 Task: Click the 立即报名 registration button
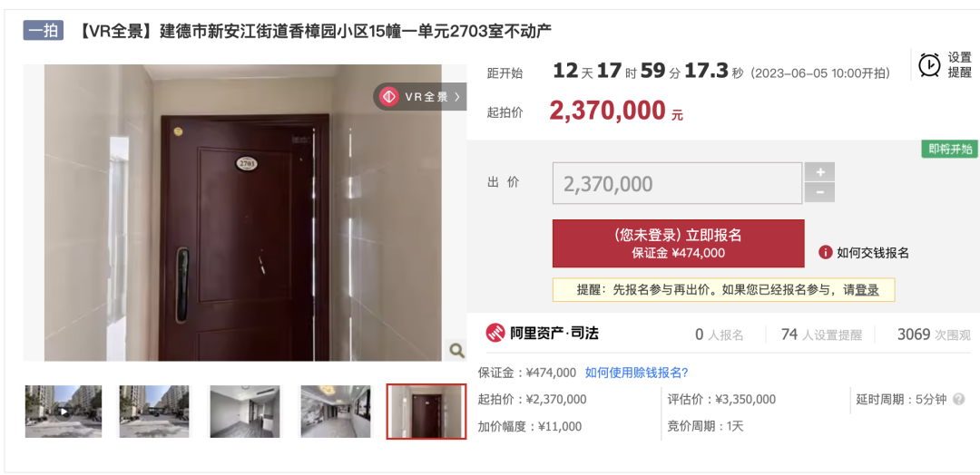(678, 244)
